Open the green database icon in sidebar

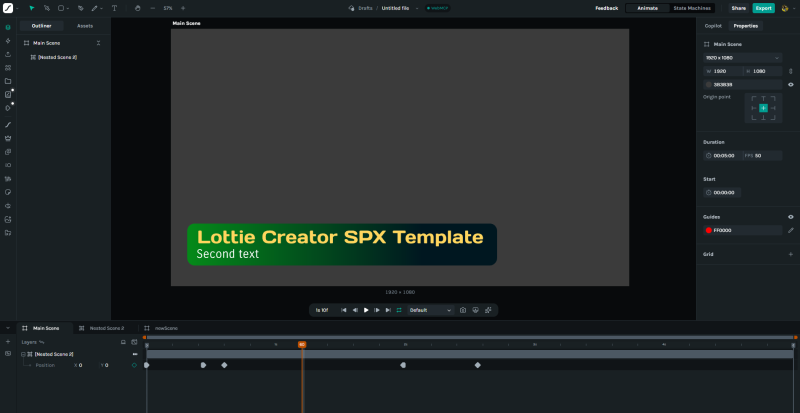8,27
